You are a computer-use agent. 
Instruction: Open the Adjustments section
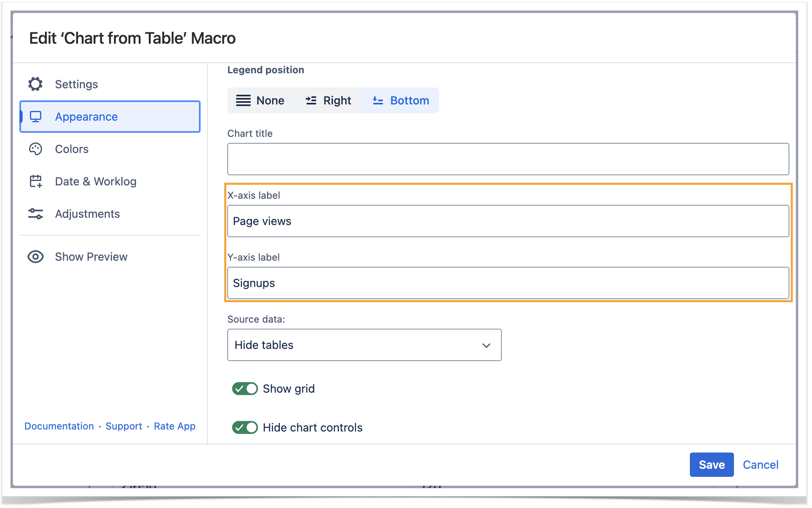click(x=87, y=214)
